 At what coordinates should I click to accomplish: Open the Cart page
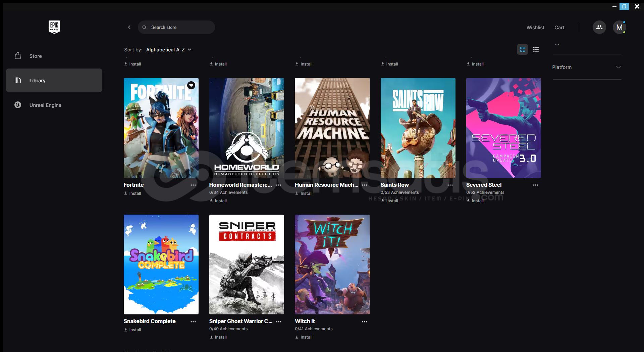click(x=559, y=28)
